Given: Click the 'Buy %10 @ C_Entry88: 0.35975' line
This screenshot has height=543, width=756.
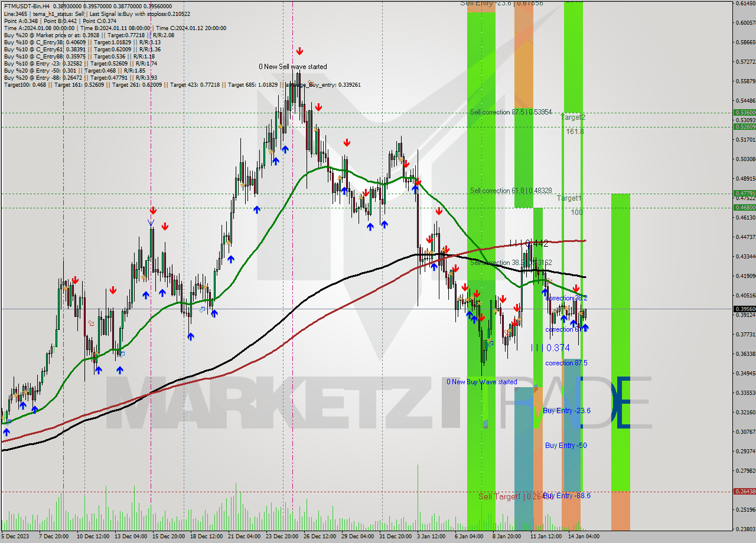Looking at the screenshot, I should coord(79,56).
